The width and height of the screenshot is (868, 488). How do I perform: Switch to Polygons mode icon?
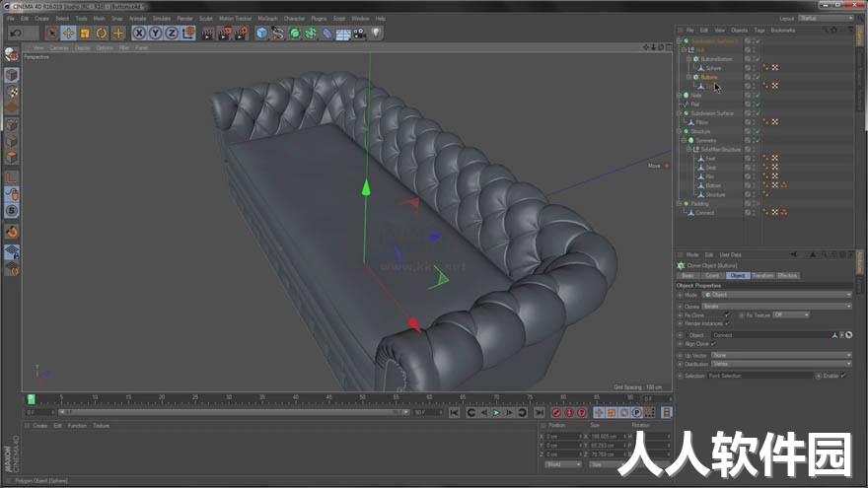(12, 158)
